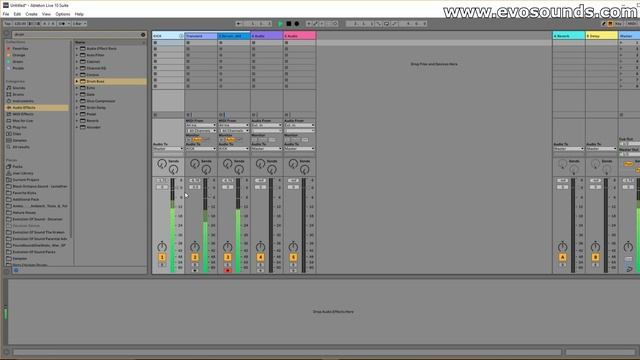Disarm the red record arm on track 3
This screenshot has height=360, width=640.
[227, 270]
